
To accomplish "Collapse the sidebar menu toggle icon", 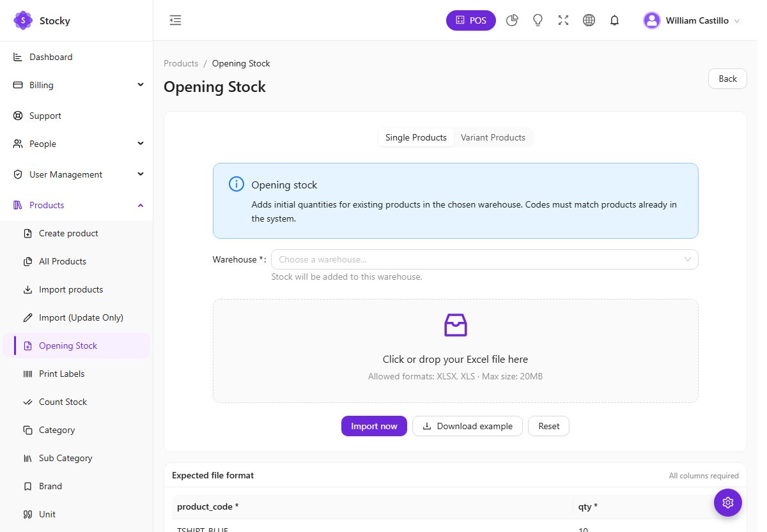I will tap(176, 20).
